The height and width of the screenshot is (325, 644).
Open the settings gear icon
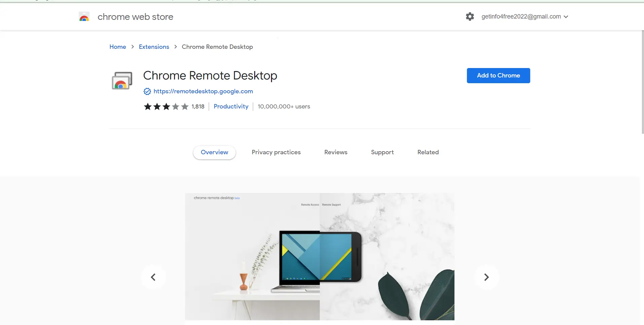[x=470, y=17]
